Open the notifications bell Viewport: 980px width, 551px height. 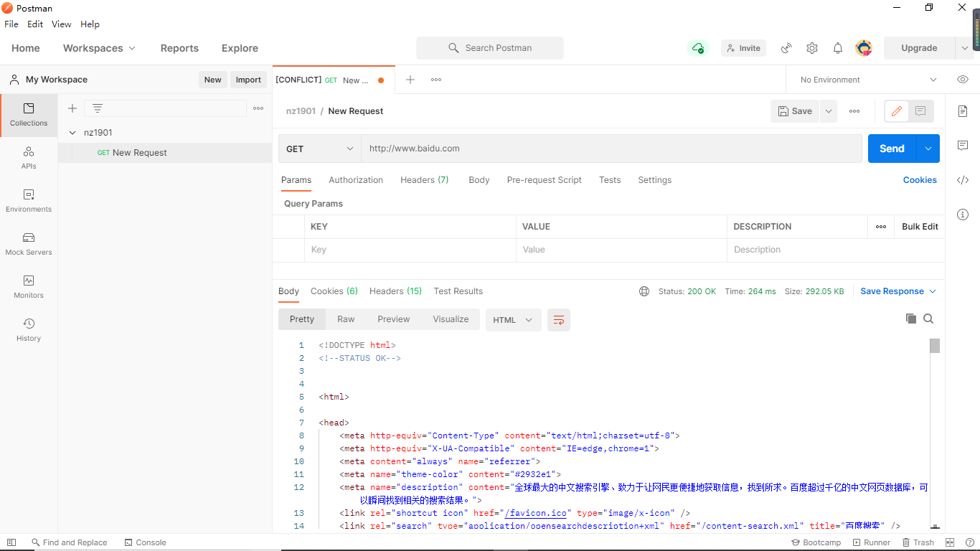[x=838, y=48]
